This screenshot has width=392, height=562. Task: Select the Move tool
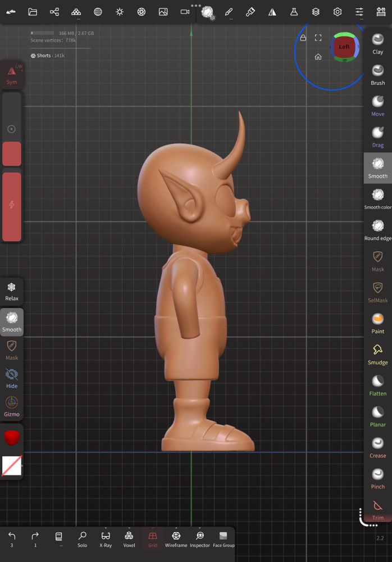point(377,106)
